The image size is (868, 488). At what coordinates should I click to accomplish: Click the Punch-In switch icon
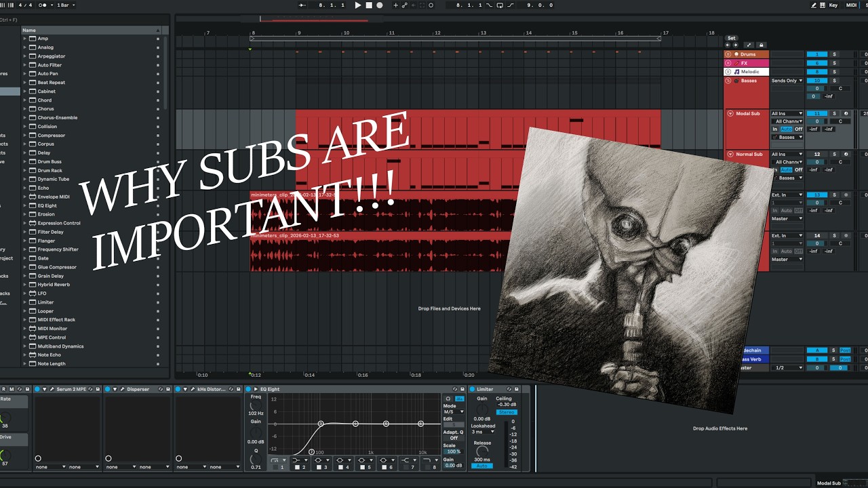pyautogui.click(x=489, y=5)
